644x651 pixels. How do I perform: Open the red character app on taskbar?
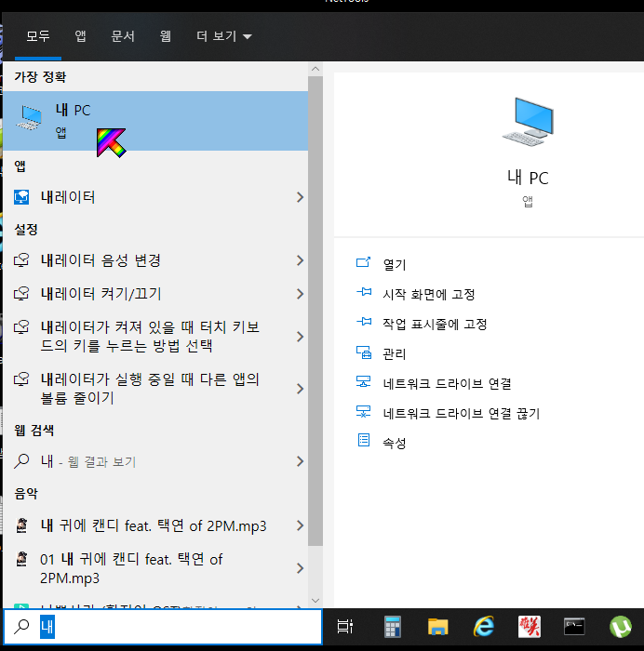pyautogui.click(x=530, y=627)
